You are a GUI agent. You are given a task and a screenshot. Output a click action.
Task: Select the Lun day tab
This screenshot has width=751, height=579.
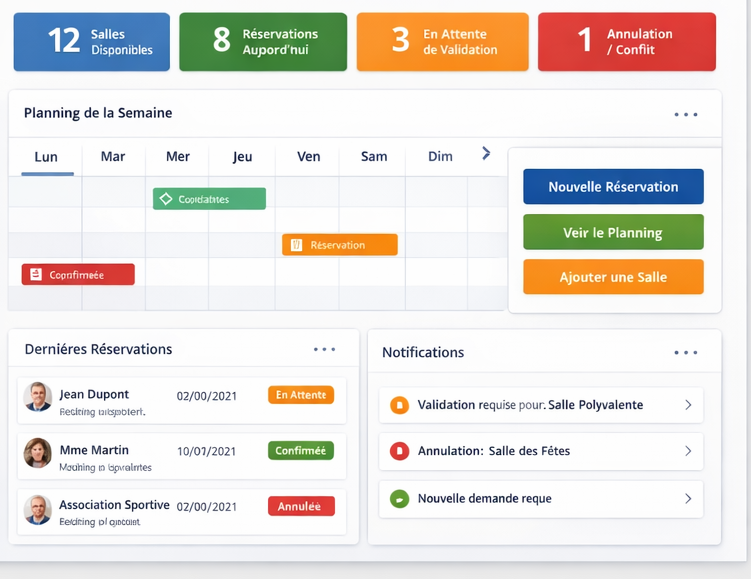(x=46, y=157)
